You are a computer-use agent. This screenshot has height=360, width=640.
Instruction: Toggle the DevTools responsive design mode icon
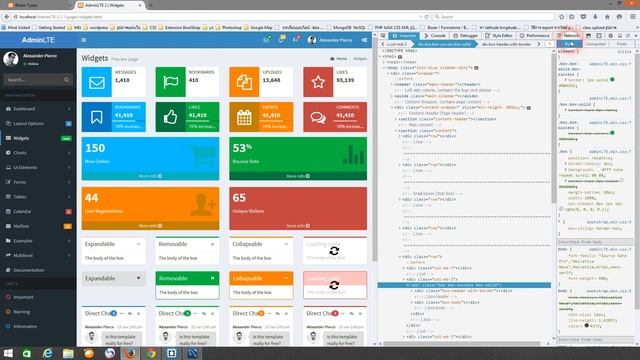[x=599, y=36]
